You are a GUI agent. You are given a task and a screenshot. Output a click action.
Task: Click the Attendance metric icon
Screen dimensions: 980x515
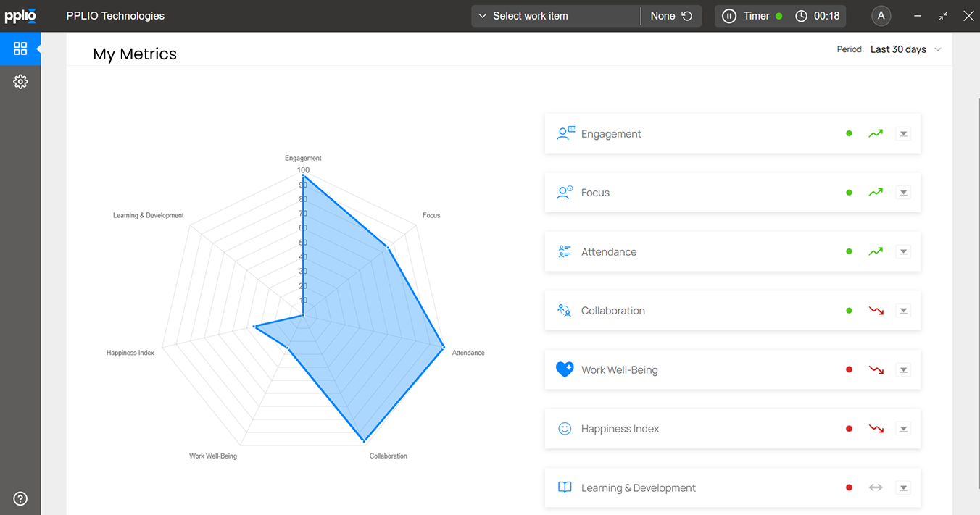(565, 251)
